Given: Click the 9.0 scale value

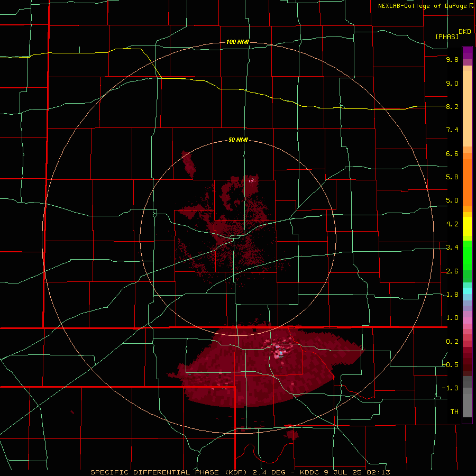Looking at the screenshot, I should (452, 83).
